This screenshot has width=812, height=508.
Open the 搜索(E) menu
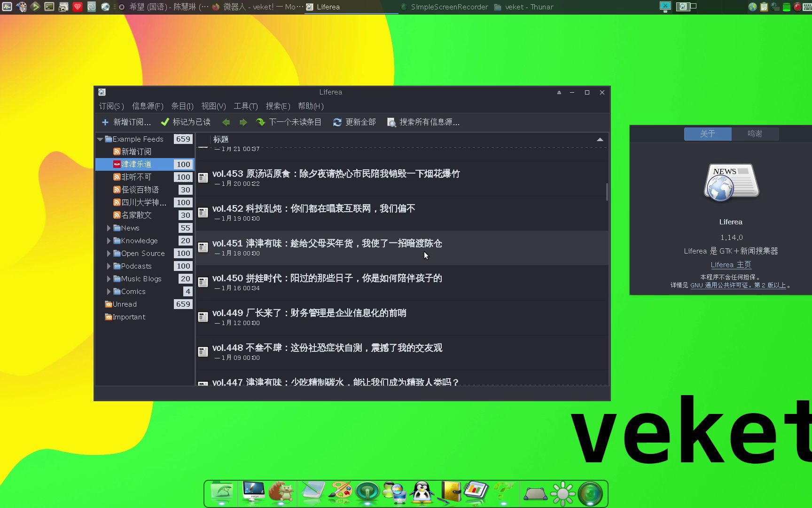(278, 106)
